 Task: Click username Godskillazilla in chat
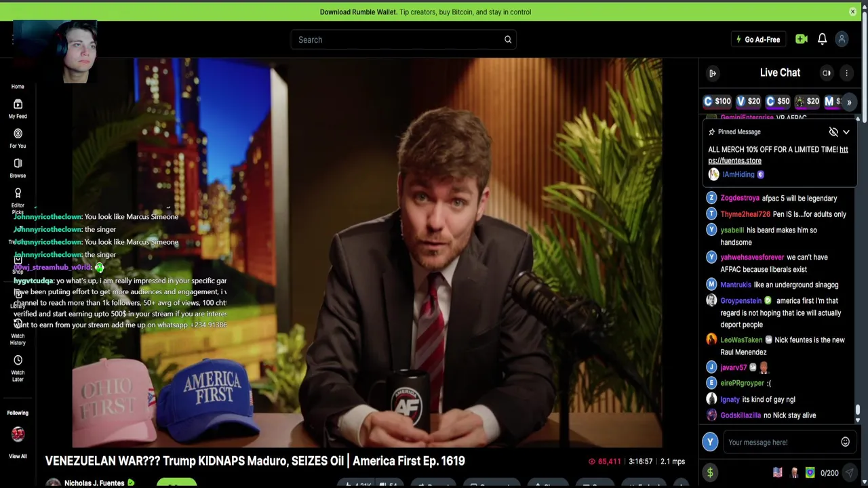(741, 415)
